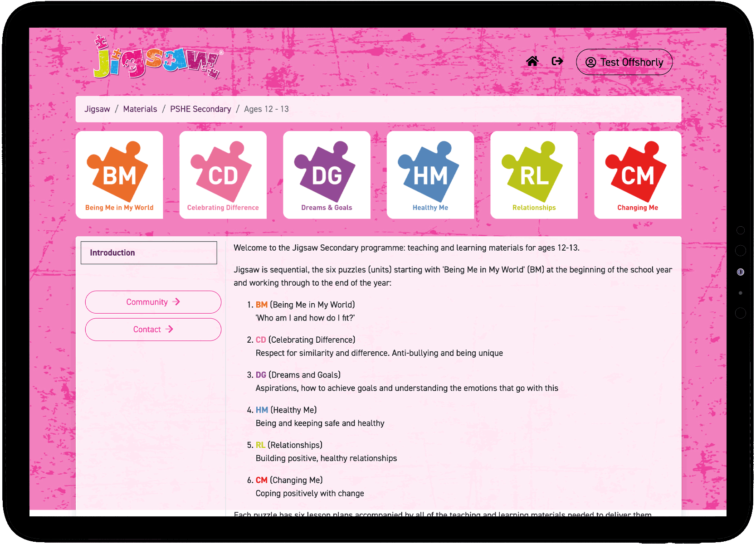The image size is (756, 544).
Task: Select the Introduction sidebar tab
Action: tap(149, 253)
